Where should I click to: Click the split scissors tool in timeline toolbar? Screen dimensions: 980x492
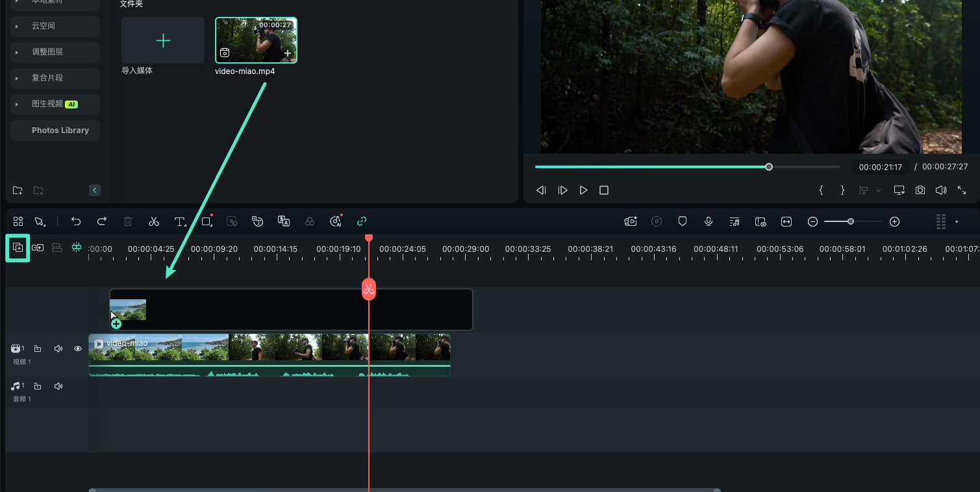154,221
